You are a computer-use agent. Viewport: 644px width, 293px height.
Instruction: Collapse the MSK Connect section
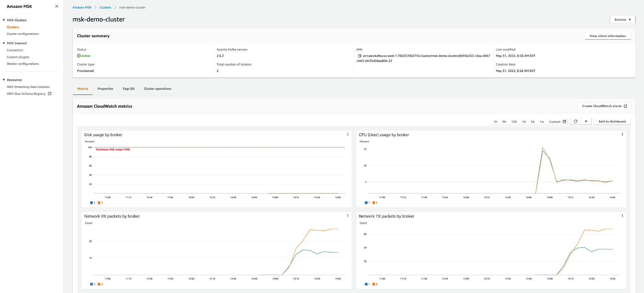point(4,43)
